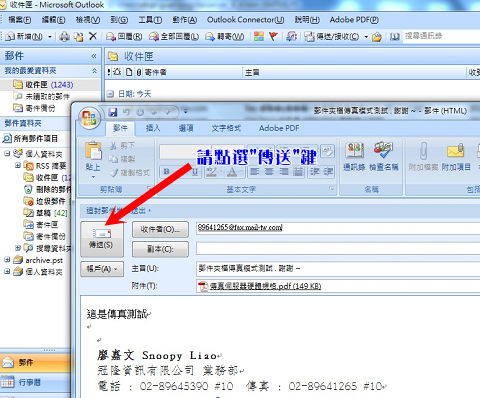480x398 pixels.
Task: Click the Undo icon in the quick access toolbar
Action: point(127,112)
